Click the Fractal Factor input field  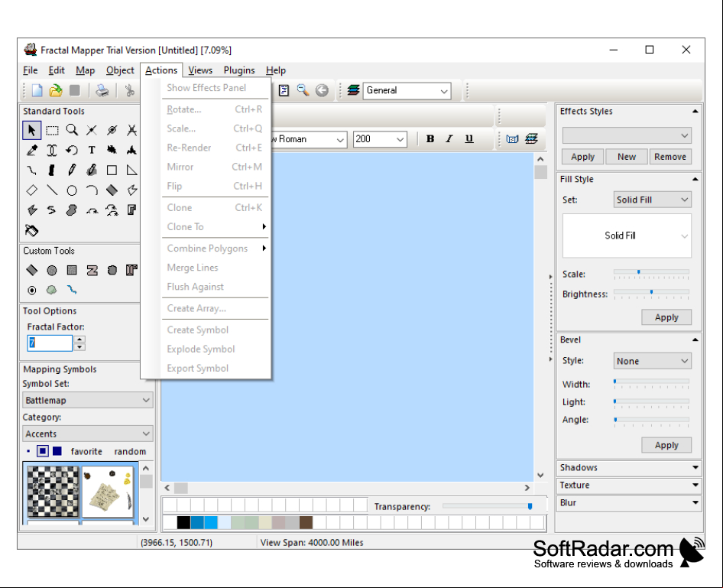(x=50, y=343)
